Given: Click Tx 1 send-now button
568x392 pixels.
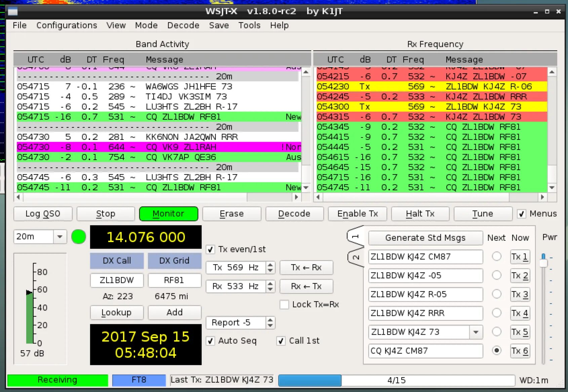Looking at the screenshot, I should pyautogui.click(x=520, y=257).
